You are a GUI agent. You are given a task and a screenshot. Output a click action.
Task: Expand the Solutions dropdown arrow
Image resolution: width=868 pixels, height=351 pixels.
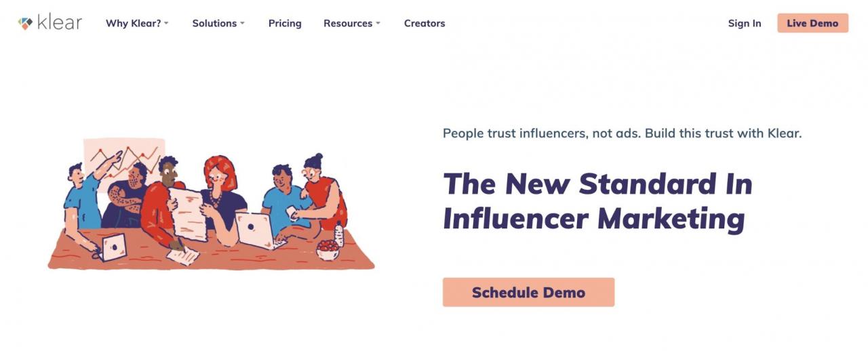pyautogui.click(x=242, y=24)
